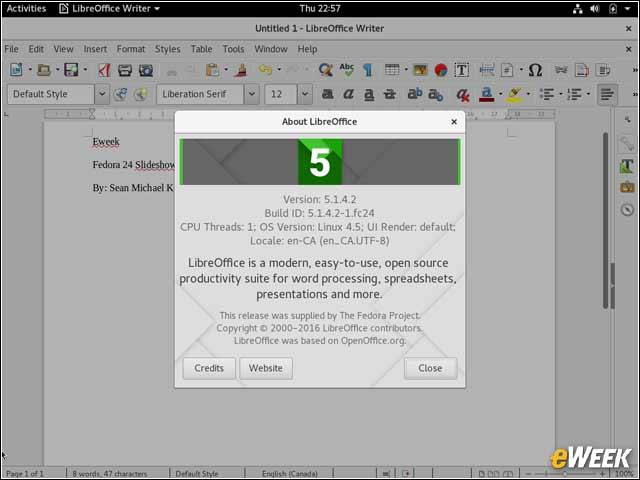Viewport: 640px width, 480px height.
Task: Click the New document icon
Action: [16, 70]
